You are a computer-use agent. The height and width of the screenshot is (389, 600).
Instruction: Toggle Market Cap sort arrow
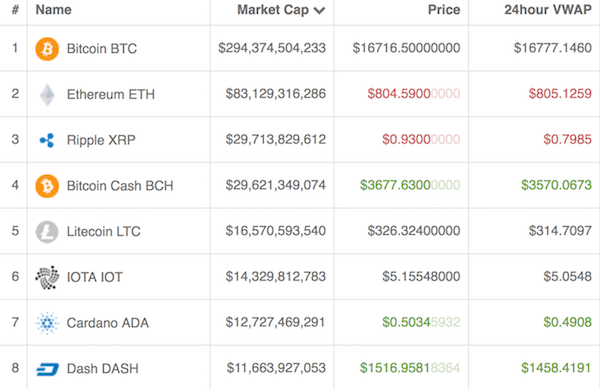click(x=319, y=10)
